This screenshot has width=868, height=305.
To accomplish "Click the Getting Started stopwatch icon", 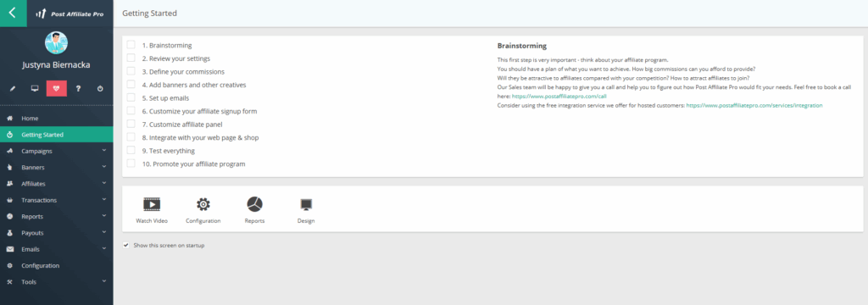I will (10, 135).
